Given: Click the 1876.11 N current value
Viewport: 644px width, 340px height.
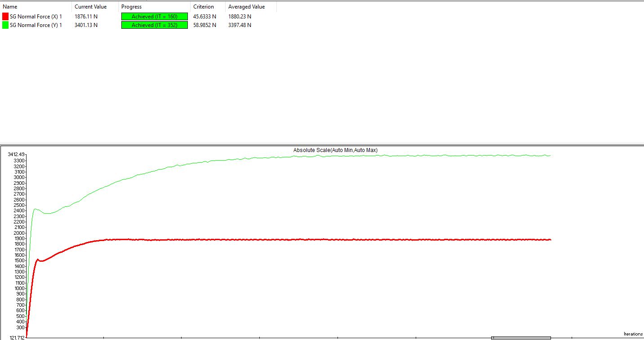Looking at the screenshot, I should click(x=86, y=17).
